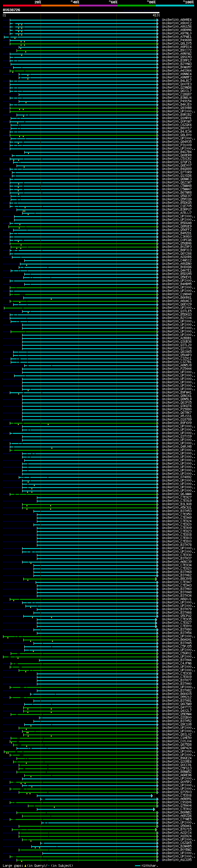Click hit UniRef100_A8UAC3
The image size is (197, 868).
pos(176,301)
